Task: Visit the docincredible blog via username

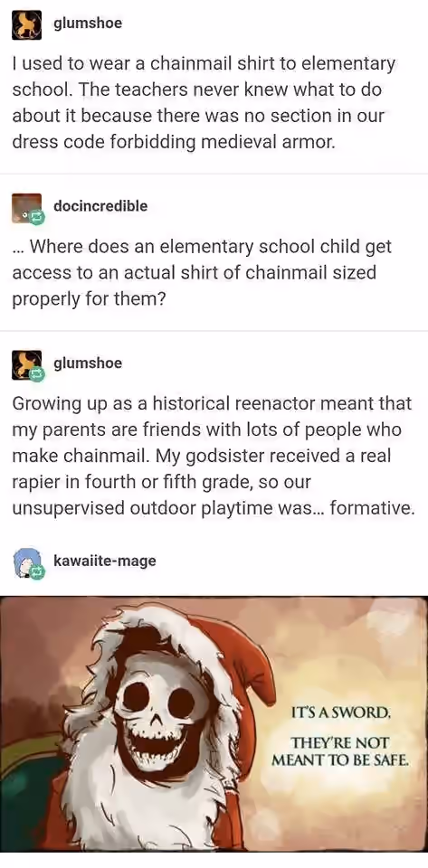Action: click(100, 206)
